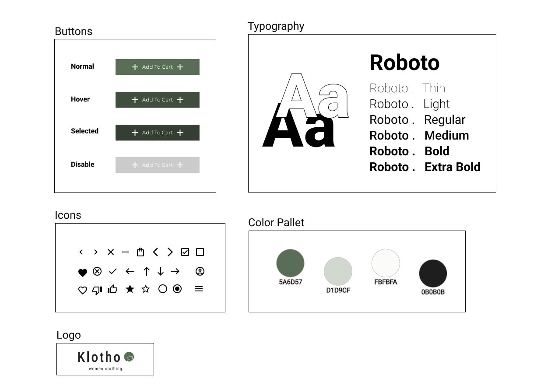551x392 pixels.
Task: Click the 'Roboto . Thin' line
Action: [407, 88]
